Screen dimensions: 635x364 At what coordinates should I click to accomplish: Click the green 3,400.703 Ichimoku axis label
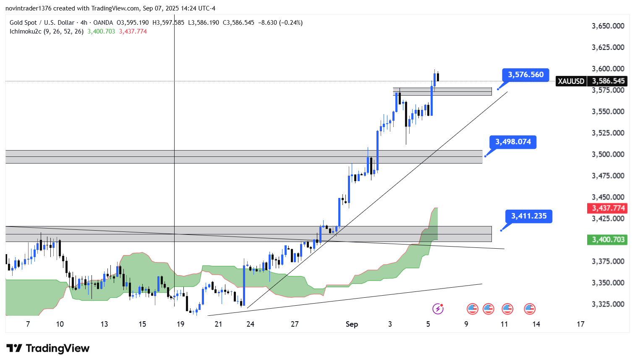[608, 239]
